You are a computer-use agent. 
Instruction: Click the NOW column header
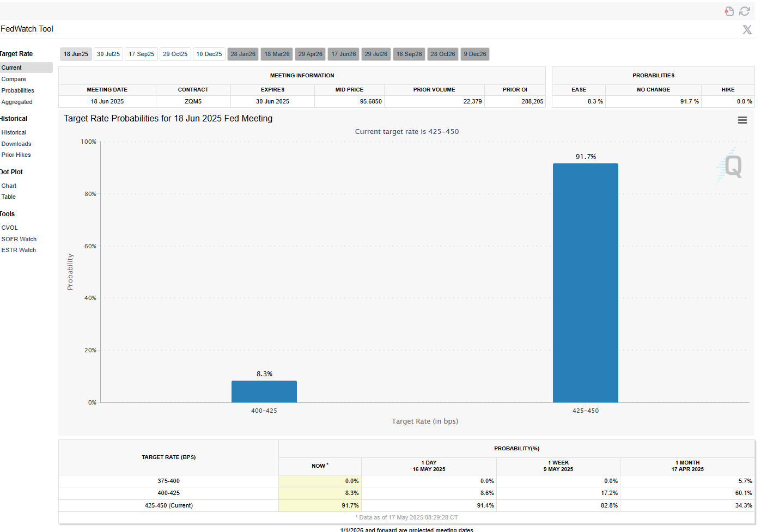click(320, 466)
